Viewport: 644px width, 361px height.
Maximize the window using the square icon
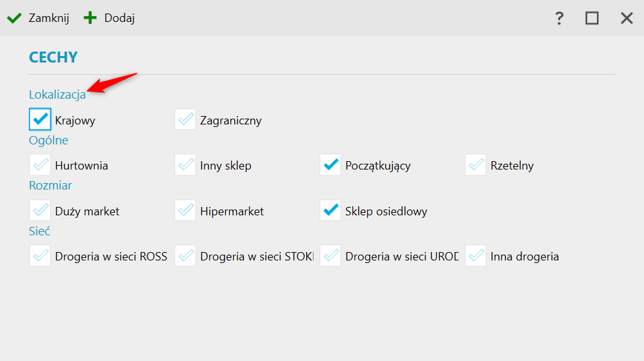pyautogui.click(x=592, y=18)
